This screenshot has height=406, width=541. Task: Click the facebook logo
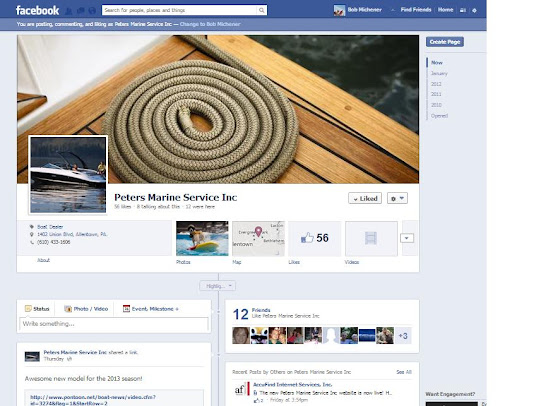37,10
